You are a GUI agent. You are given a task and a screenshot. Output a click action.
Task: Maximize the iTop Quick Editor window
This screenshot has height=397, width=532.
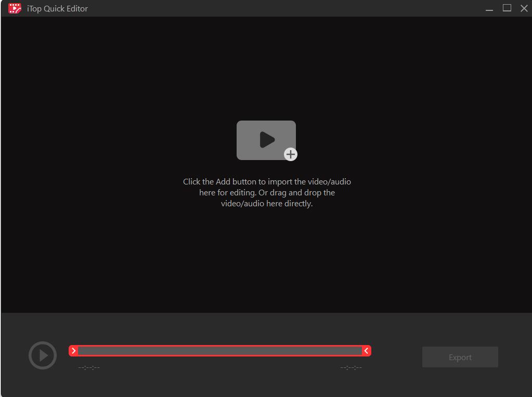pyautogui.click(x=507, y=8)
